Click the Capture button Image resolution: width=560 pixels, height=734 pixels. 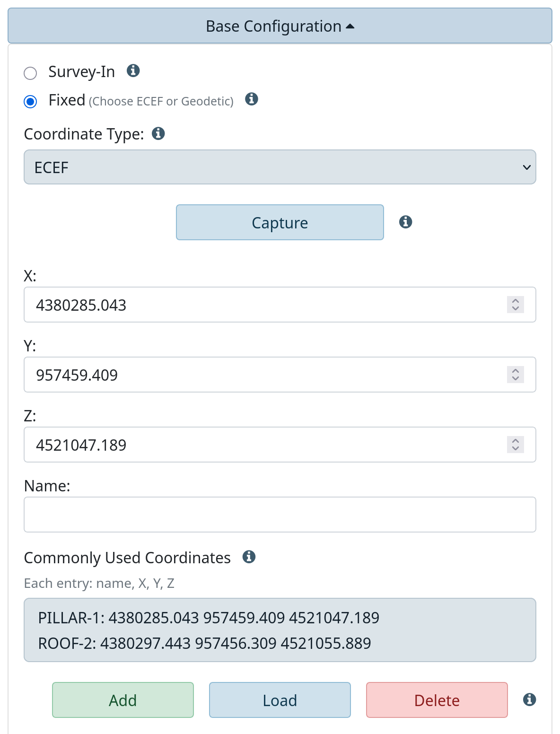click(280, 222)
